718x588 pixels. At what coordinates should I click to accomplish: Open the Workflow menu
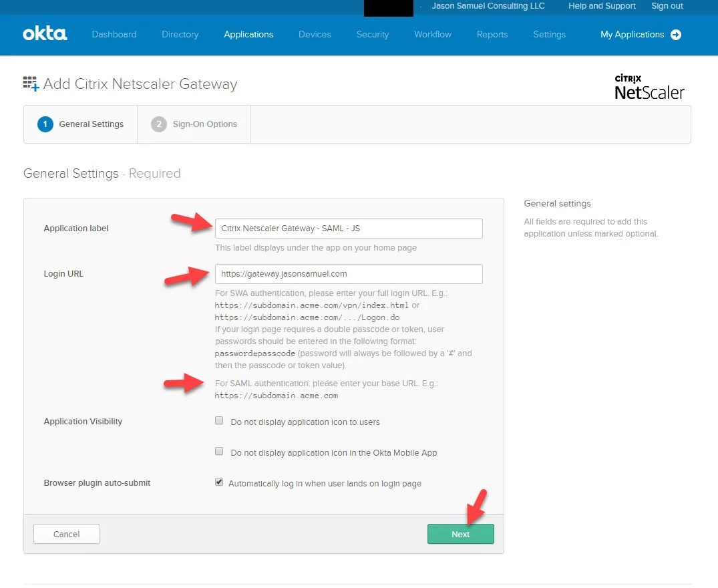[x=433, y=34]
